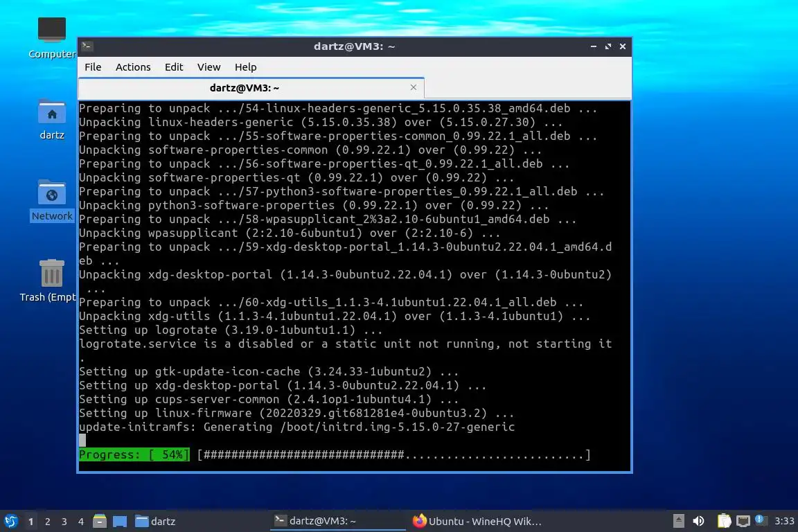798x532 pixels.
Task: Open the Computer desktop icon
Action: click(x=52, y=37)
